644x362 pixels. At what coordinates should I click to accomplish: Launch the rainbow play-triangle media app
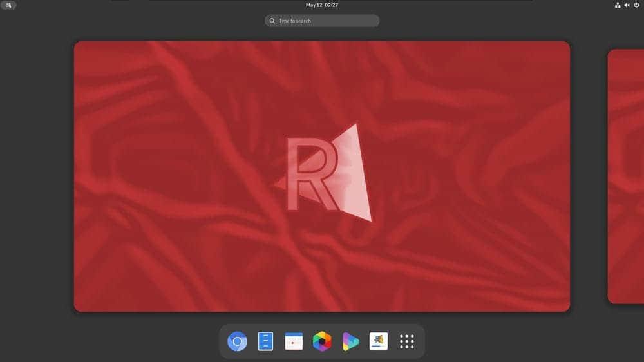point(350,341)
